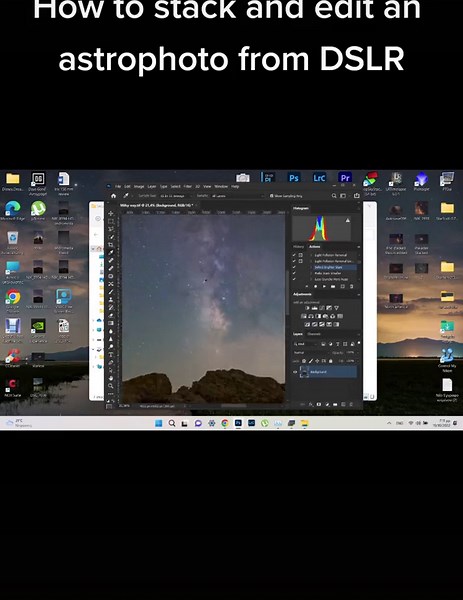Add a Levels adjustment
This screenshot has width=463, height=600.
coord(315,308)
